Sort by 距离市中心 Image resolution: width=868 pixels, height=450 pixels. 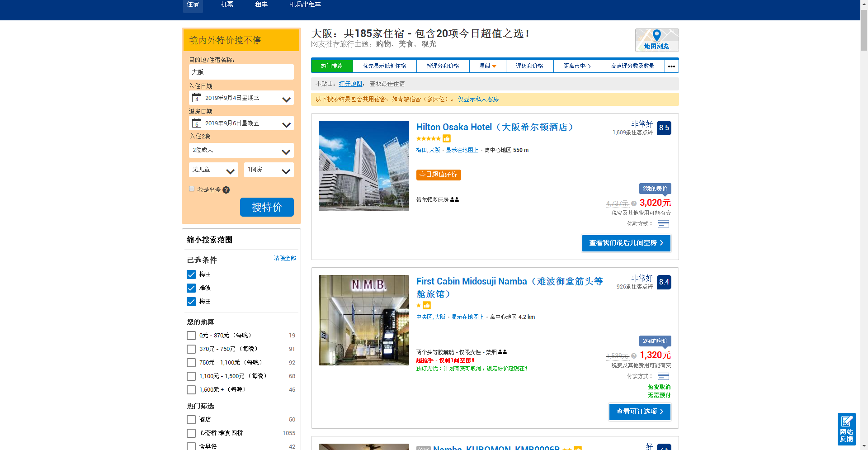point(577,66)
